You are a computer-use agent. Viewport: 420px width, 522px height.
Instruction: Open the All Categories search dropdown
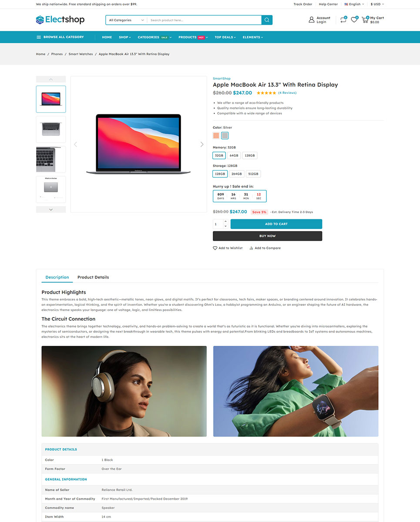coord(126,20)
